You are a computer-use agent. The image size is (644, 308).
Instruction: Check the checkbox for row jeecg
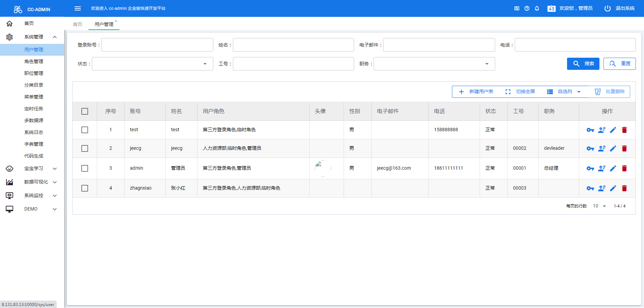click(x=85, y=148)
